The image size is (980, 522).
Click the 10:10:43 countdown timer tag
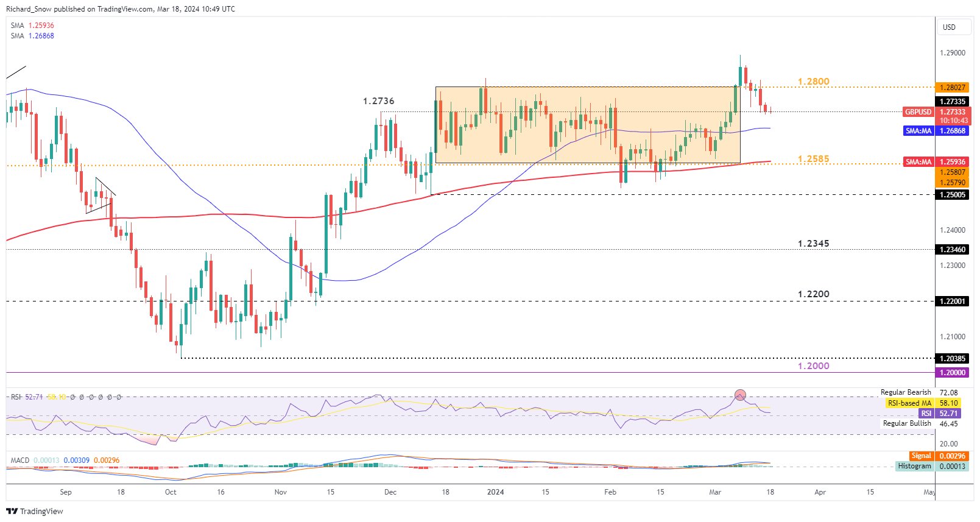point(952,121)
